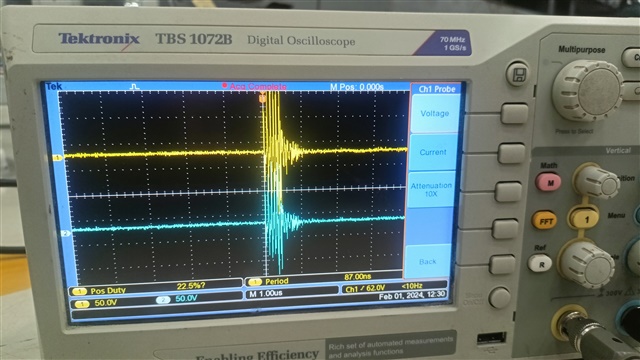Click the orange trigger position marker at top of graticule
The image size is (640, 360).
pos(262,98)
